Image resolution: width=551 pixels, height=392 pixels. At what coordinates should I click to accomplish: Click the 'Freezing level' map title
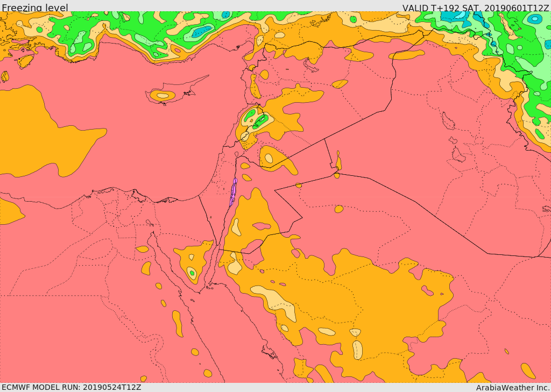35,8
